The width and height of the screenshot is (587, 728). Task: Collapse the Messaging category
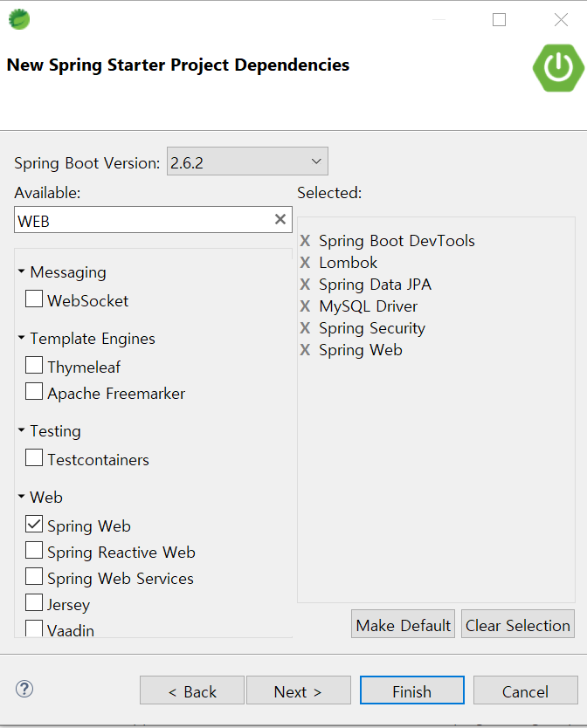click(x=21, y=271)
